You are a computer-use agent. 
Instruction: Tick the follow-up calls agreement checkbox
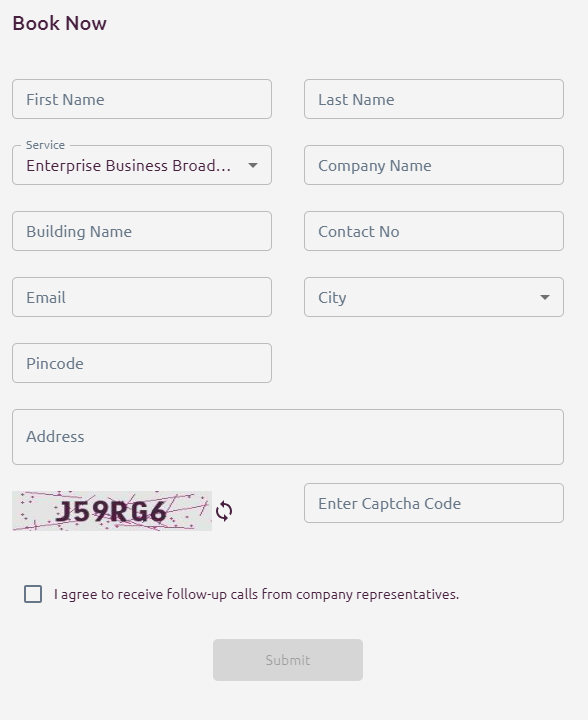(33, 594)
